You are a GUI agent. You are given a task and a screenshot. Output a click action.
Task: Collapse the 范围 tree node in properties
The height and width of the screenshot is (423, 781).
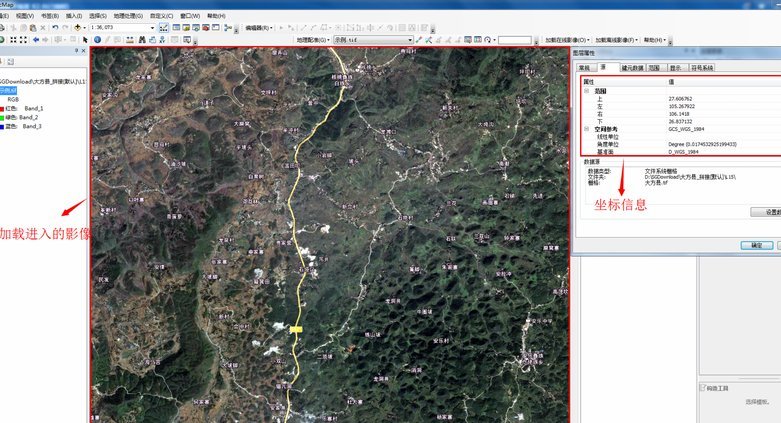pos(586,91)
